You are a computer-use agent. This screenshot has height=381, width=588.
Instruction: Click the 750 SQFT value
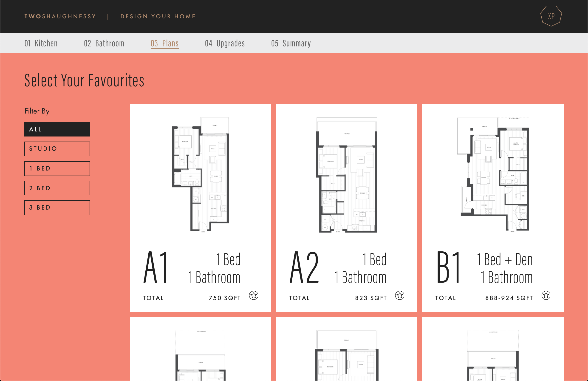(x=225, y=298)
